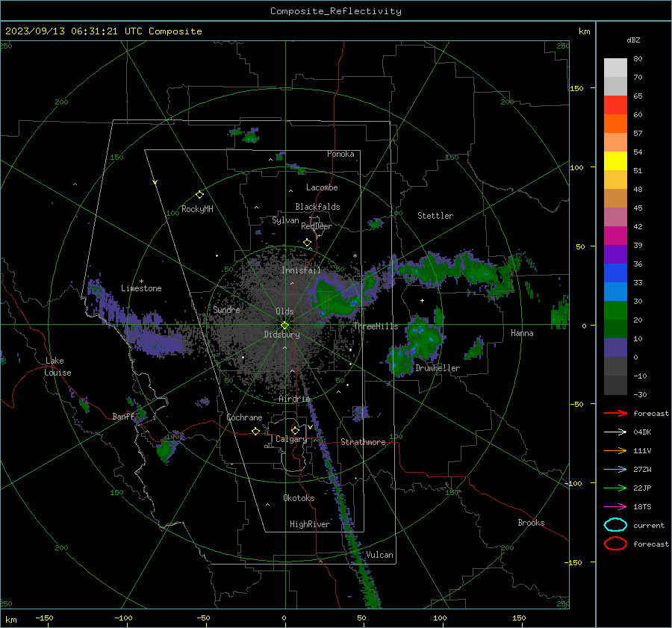Click the yellow check mark east of Calgary marker
Image resolution: width=672 pixels, height=628 pixels.
[x=310, y=427]
